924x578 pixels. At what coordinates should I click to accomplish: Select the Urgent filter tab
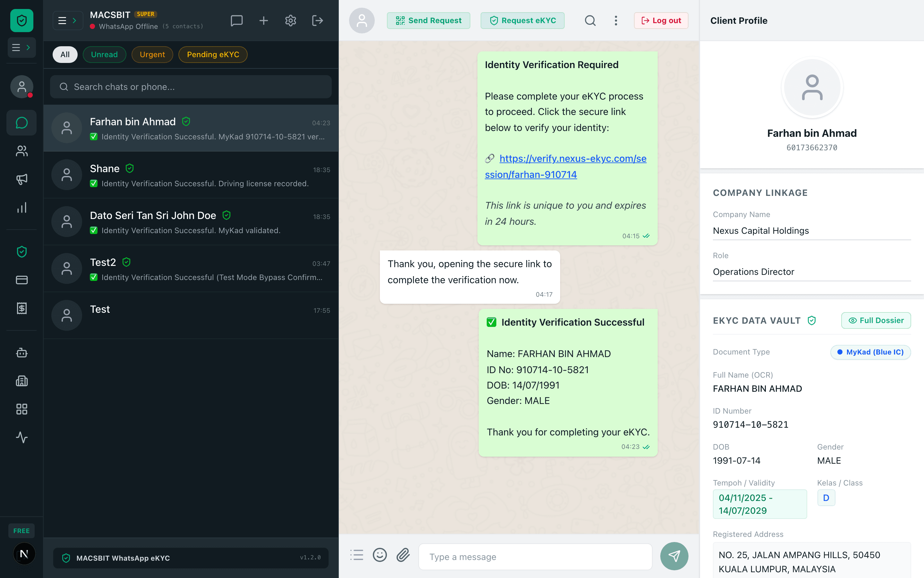click(152, 55)
